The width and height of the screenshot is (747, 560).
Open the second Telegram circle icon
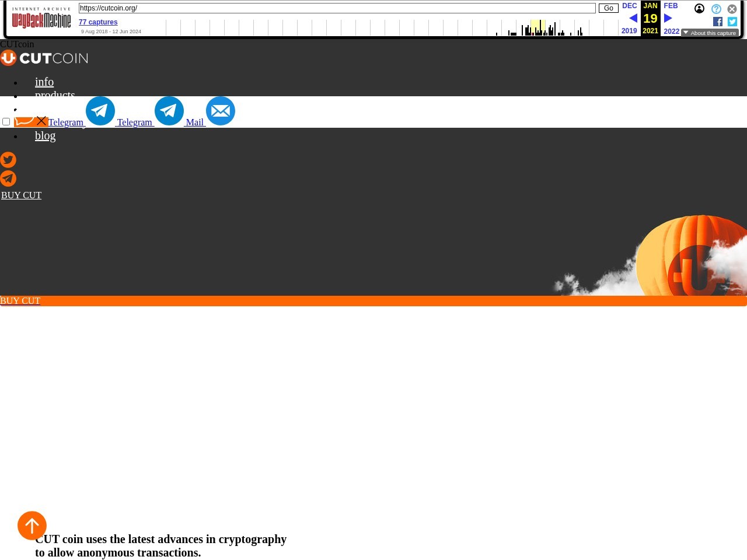pyautogui.click(x=169, y=111)
